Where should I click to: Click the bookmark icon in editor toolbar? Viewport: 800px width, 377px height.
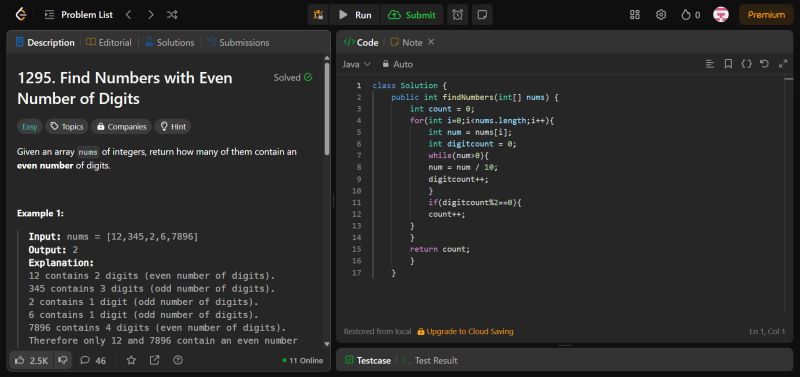(x=729, y=64)
